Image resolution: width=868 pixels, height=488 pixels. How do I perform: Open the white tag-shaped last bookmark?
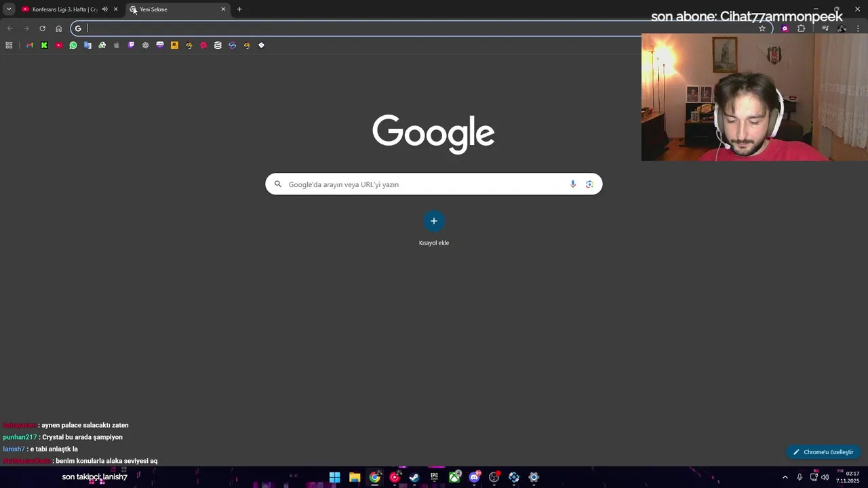click(261, 45)
